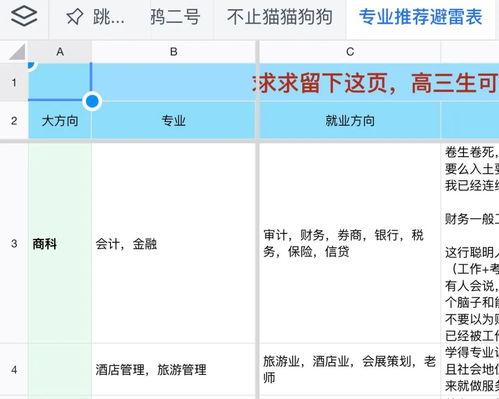Select row 4 header
The height and width of the screenshot is (399, 499).
coord(14,369)
